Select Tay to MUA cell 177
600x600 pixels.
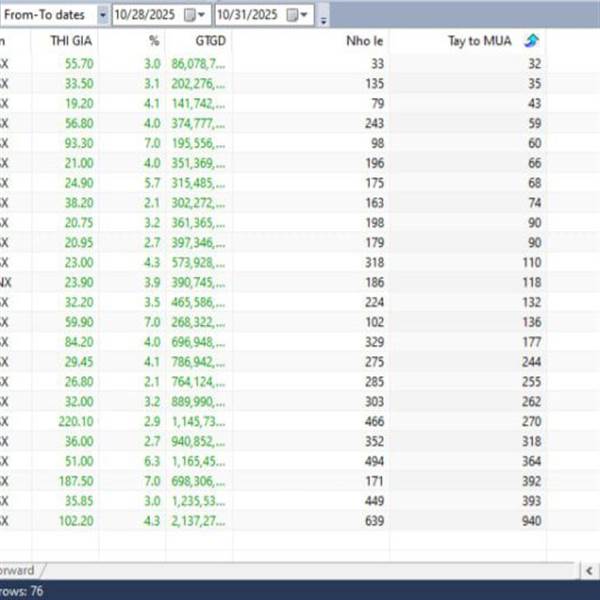click(532, 342)
